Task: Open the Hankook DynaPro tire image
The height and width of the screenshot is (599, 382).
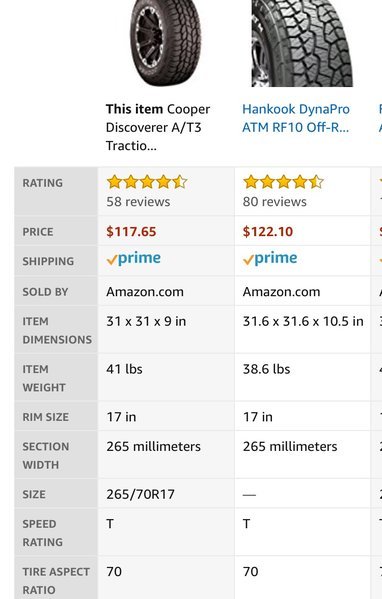Action: click(x=302, y=43)
